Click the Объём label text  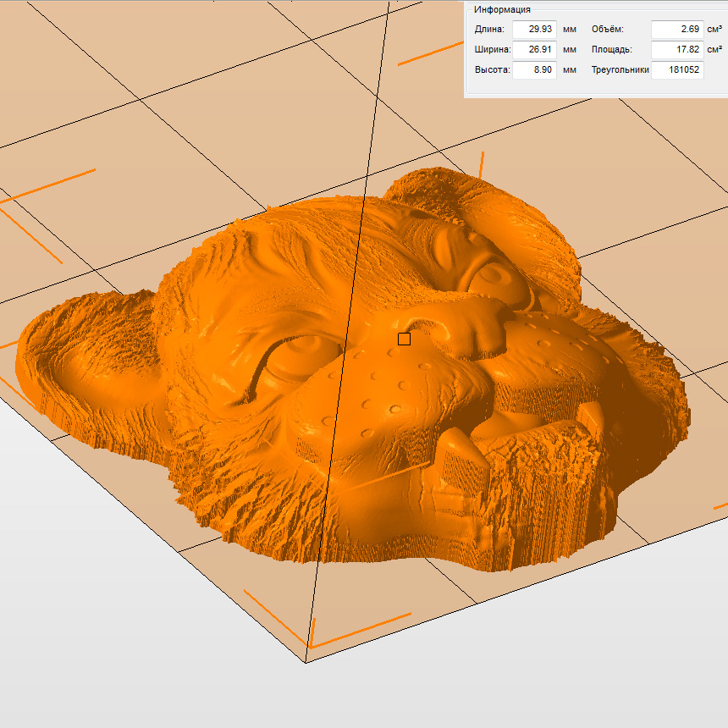(607, 30)
